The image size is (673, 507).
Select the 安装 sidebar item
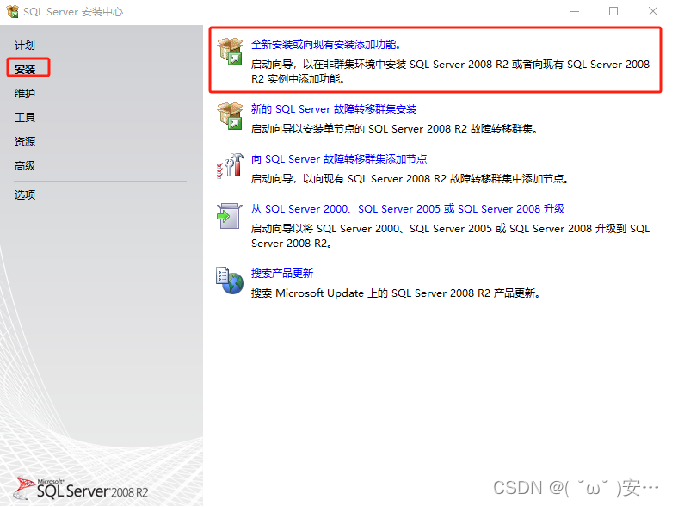click(x=24, y=69)
